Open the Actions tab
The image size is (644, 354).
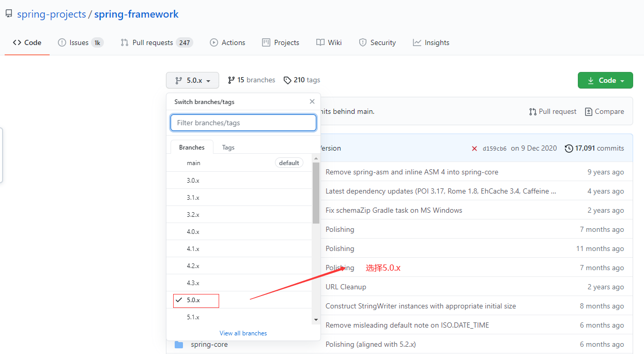[227, 42]
